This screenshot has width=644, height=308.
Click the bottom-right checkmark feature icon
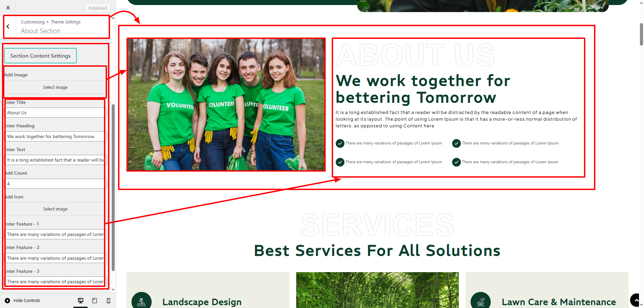tap(457, 162)
